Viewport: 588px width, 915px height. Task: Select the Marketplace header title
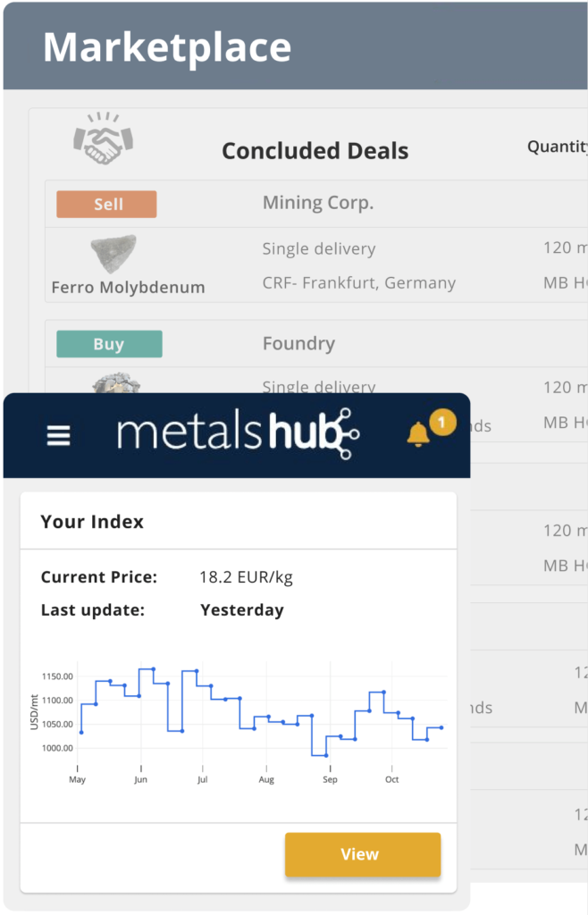pyautogui.click(x=167, y=47)
